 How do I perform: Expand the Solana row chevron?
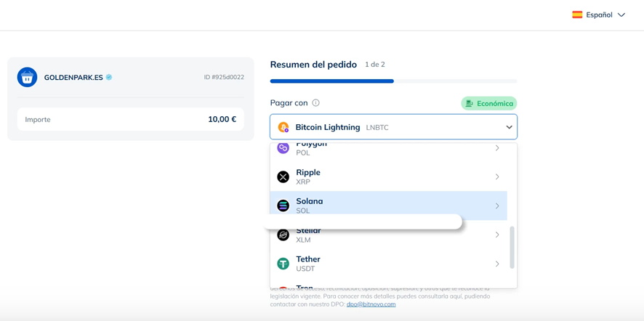pyautogui.click(x=497, y=206)
